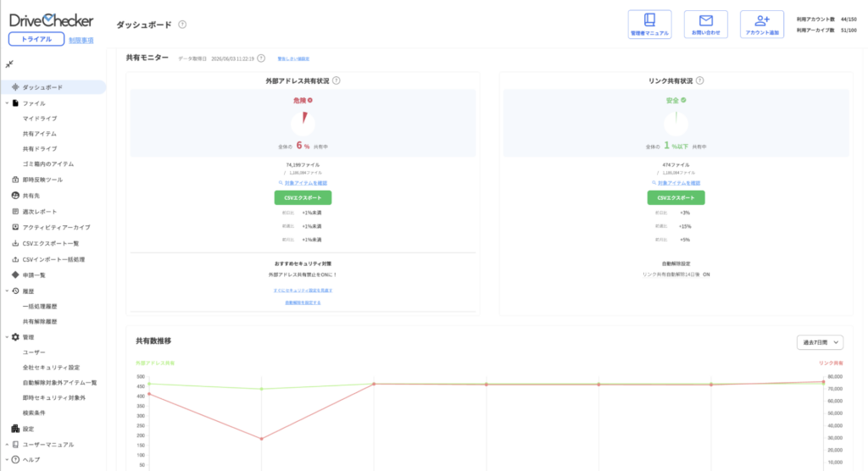
Task: Click CSVエクスポート in リンク共有状況 card
Action: point(676,197)
